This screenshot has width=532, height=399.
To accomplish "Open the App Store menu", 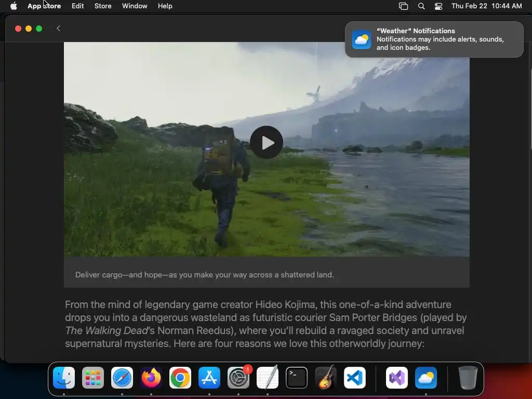I will pyautogui.click(x=44, y=6).
